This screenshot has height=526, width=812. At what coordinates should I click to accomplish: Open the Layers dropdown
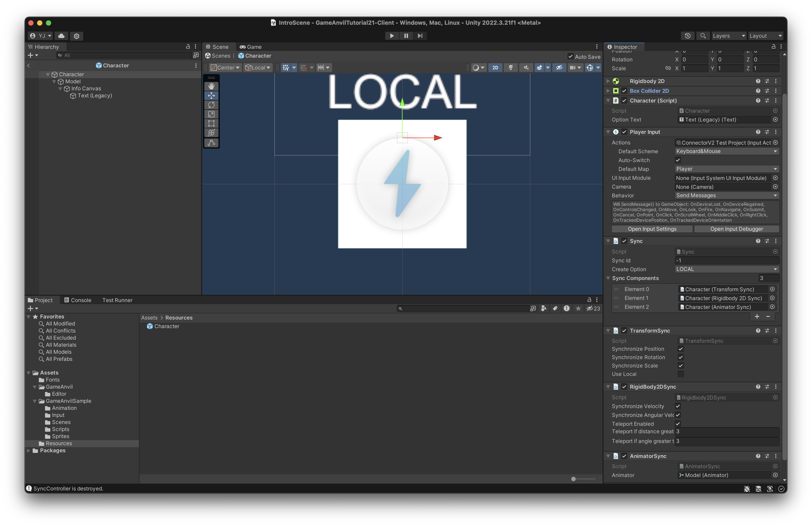tap(729, 36)
